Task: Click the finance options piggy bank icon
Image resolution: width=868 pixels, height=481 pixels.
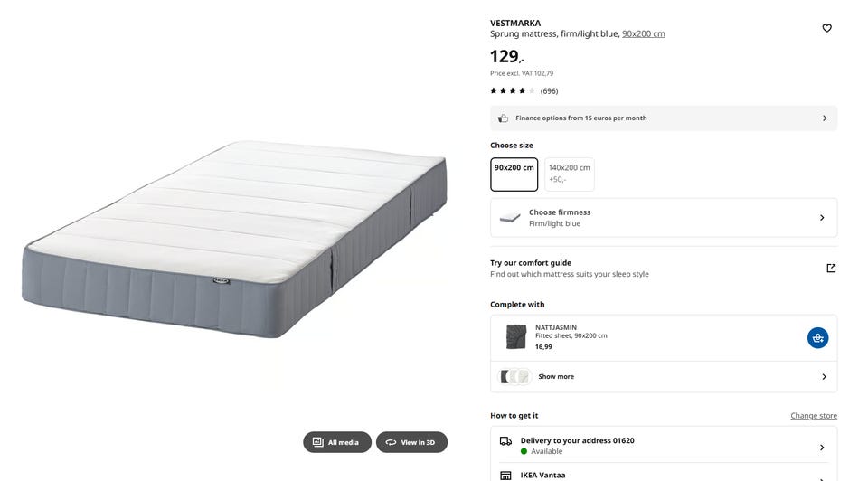Action: (503, 118)
